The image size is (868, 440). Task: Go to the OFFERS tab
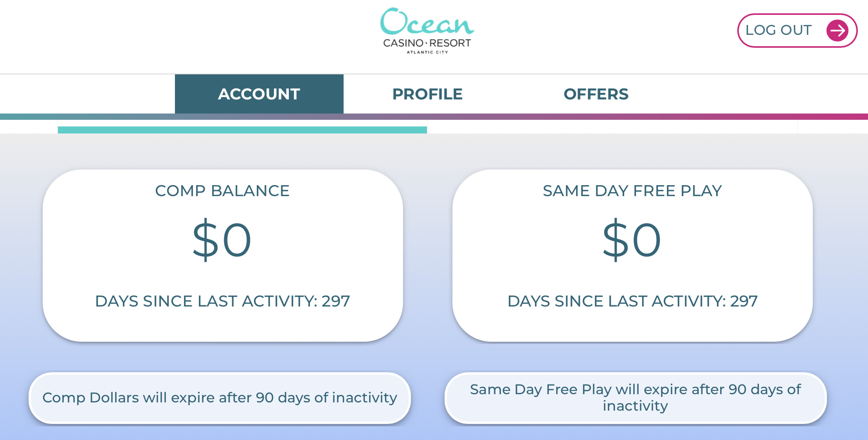[596, 94]
